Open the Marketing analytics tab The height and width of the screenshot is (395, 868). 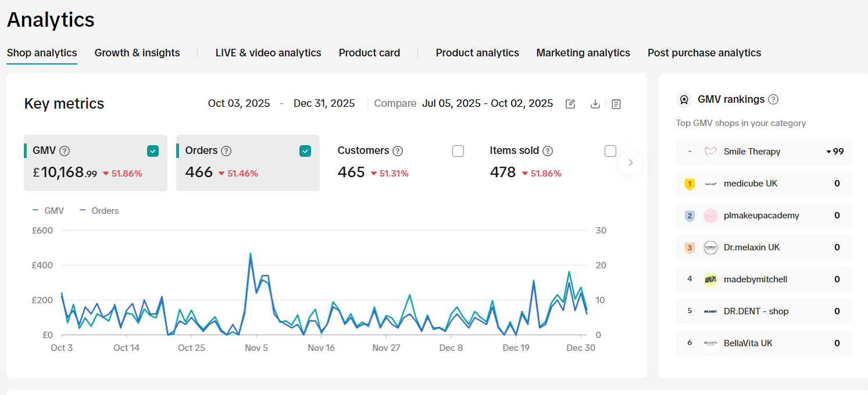[x=583, y=53]
